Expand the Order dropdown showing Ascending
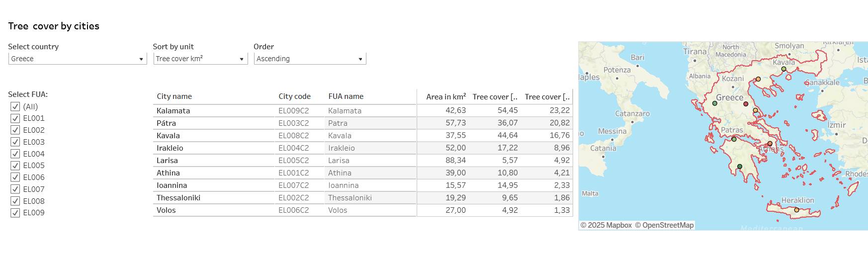 click(310, 59)
